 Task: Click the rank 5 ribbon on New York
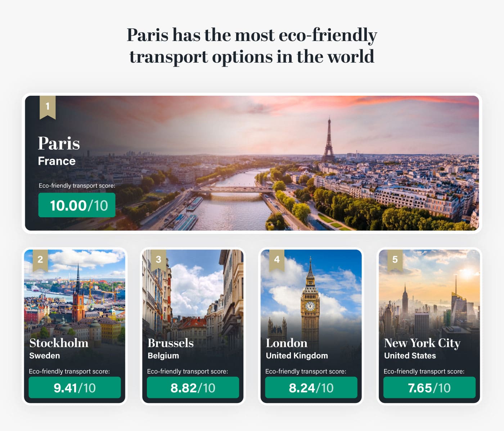pos(395,259)
